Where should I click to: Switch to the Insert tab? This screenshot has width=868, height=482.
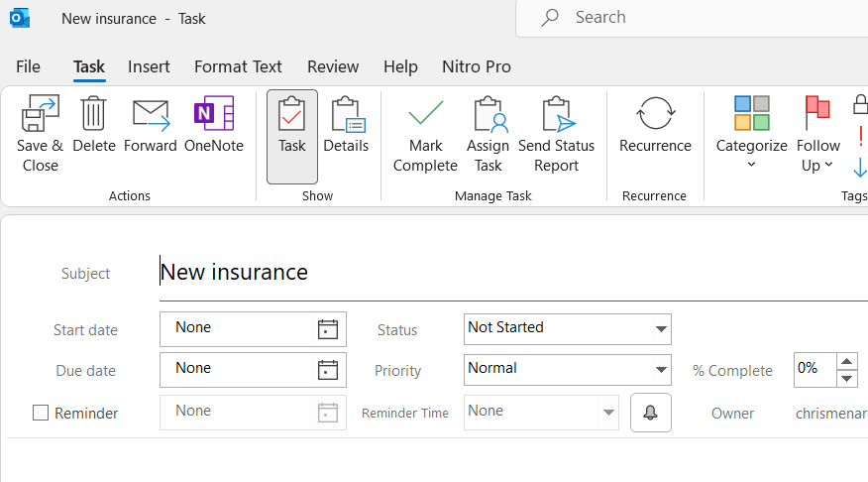point(149,67)
